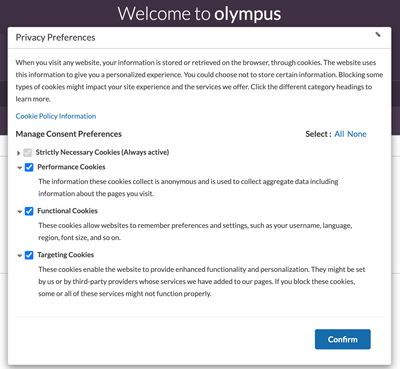Click Strictly Necessary Cookies (Always active) label

102,152
